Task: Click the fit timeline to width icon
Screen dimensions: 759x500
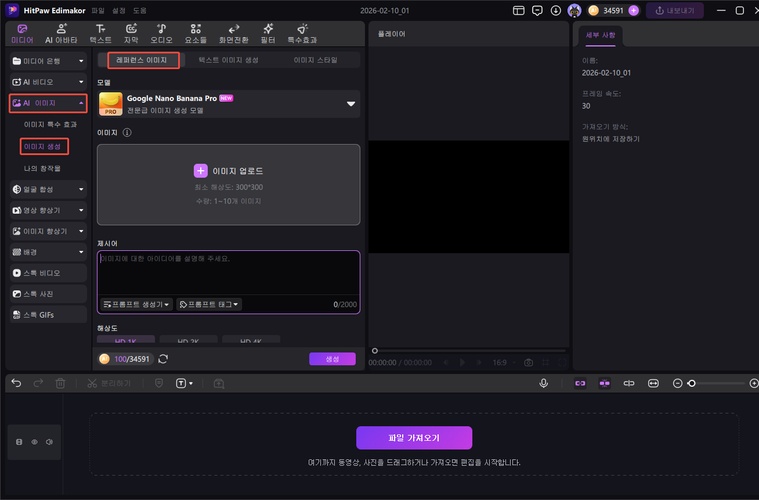Action: tap(653, 383)
